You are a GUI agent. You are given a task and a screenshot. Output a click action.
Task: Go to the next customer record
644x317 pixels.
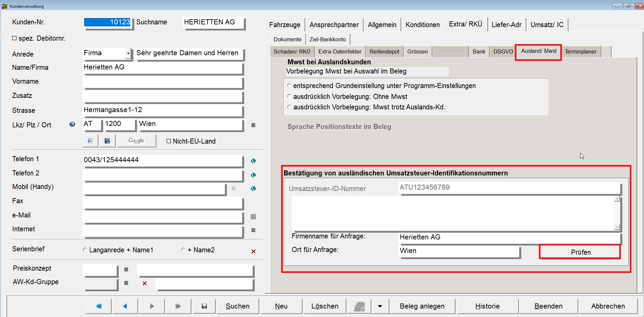152,306
